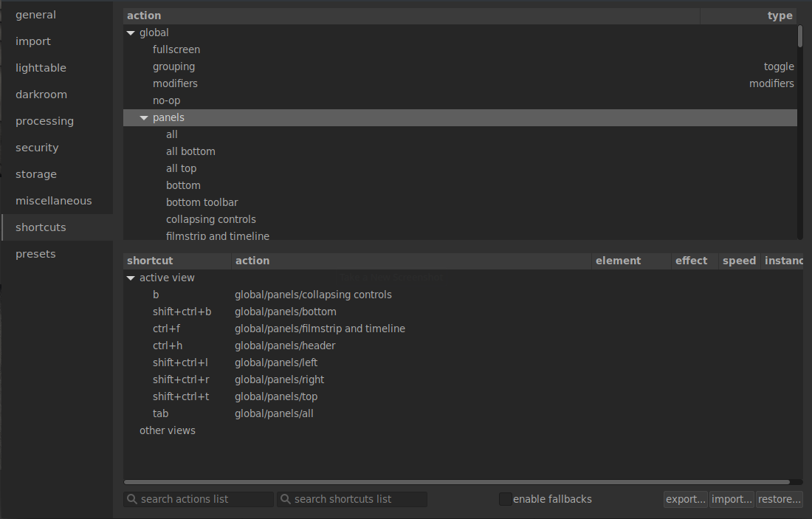Open the lighttable preferences tab

click(x=41, y=68)
